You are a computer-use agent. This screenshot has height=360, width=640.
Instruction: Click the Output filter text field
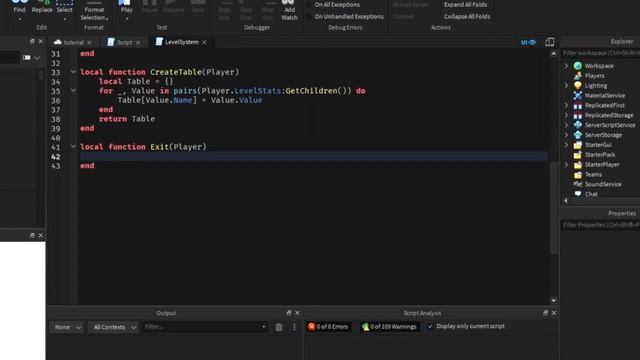(201, 327)
